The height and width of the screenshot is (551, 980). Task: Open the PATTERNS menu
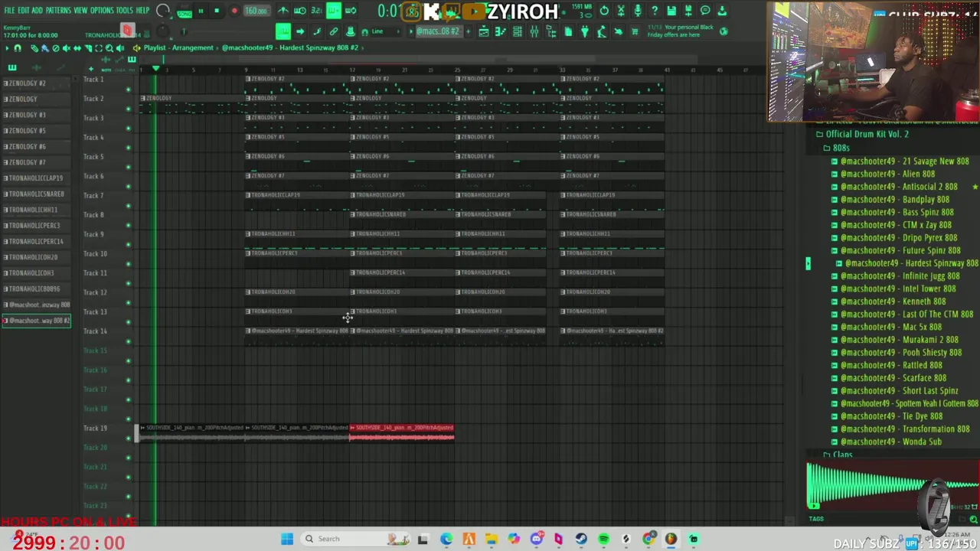(58, 11)
